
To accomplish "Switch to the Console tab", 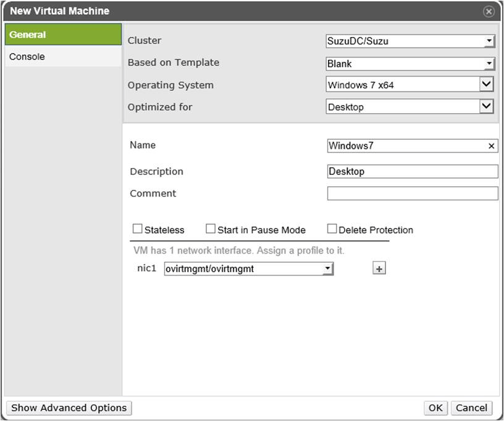I will (x=63, y=57).
